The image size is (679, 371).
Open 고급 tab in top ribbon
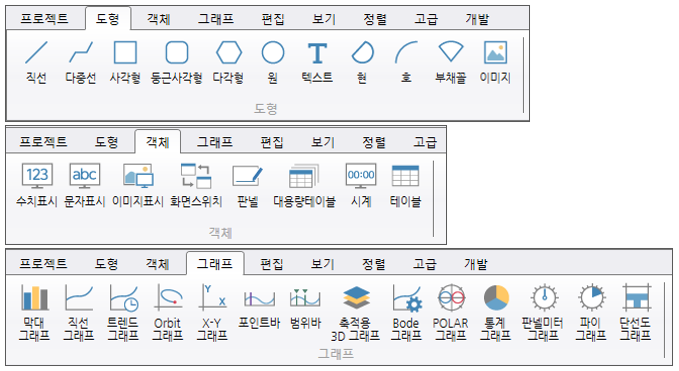click(426, 19)
